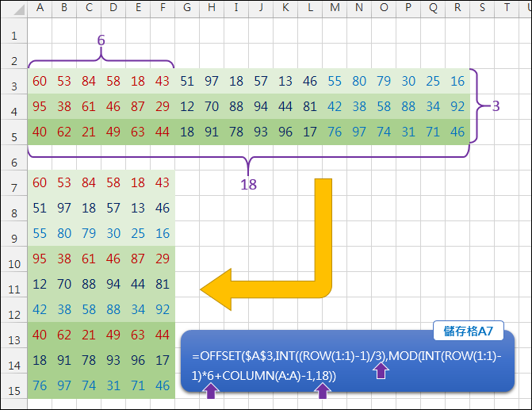
Task: Click cell B5 containing 62
Action: click(64, 132)
